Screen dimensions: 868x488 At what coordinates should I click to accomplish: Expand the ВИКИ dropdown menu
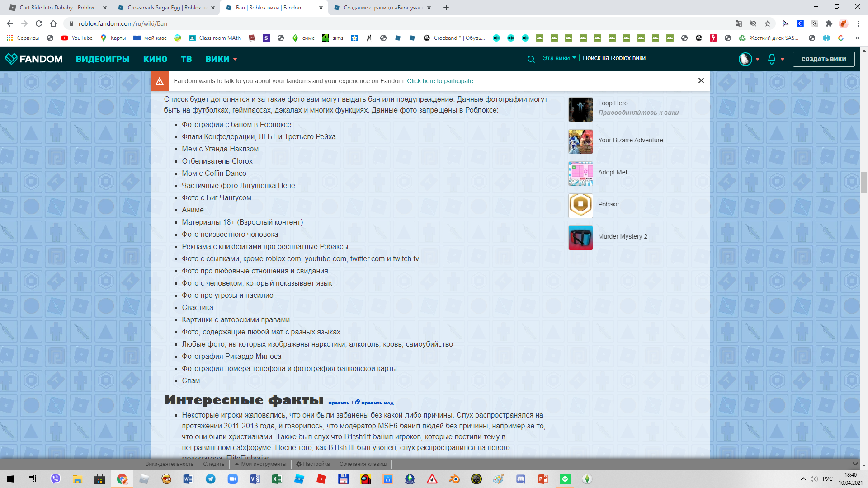(x=221, y=59)
